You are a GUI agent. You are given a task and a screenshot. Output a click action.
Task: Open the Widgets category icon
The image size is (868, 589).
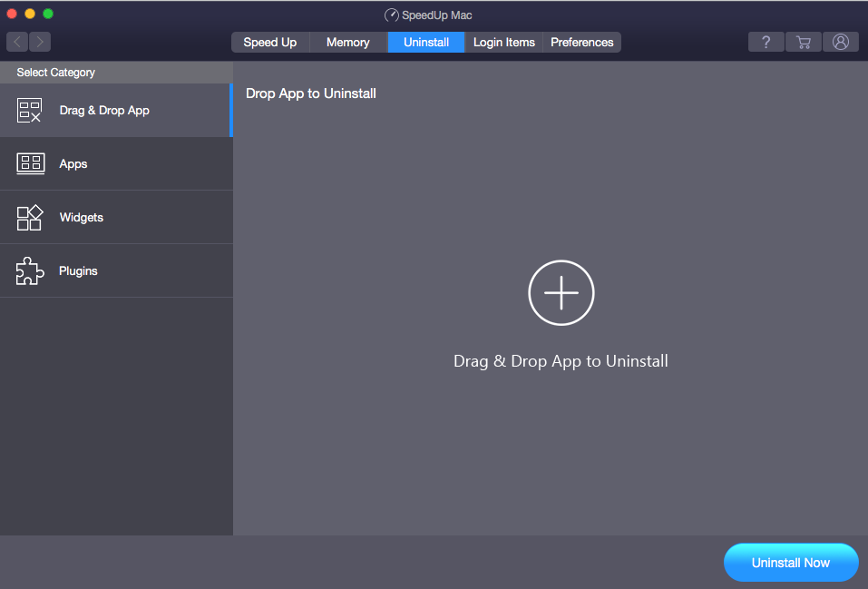[x=30, y=218]
